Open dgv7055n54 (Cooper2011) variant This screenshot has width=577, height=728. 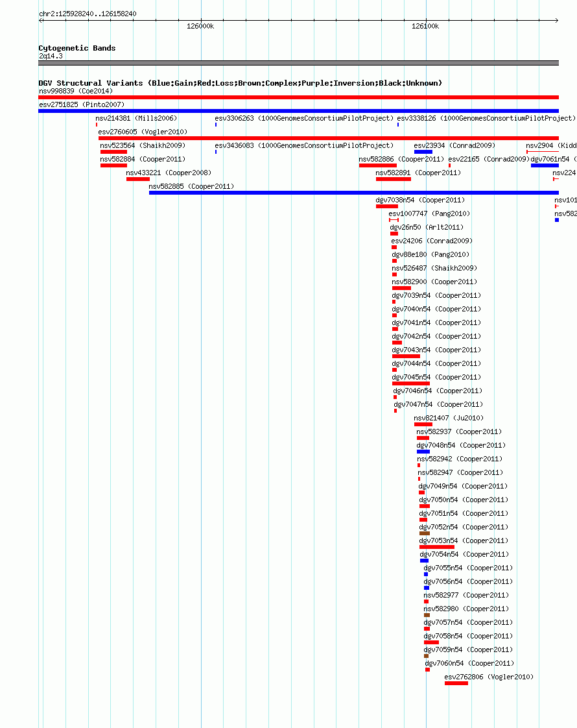pyautogui.click(x=468, y=568)
